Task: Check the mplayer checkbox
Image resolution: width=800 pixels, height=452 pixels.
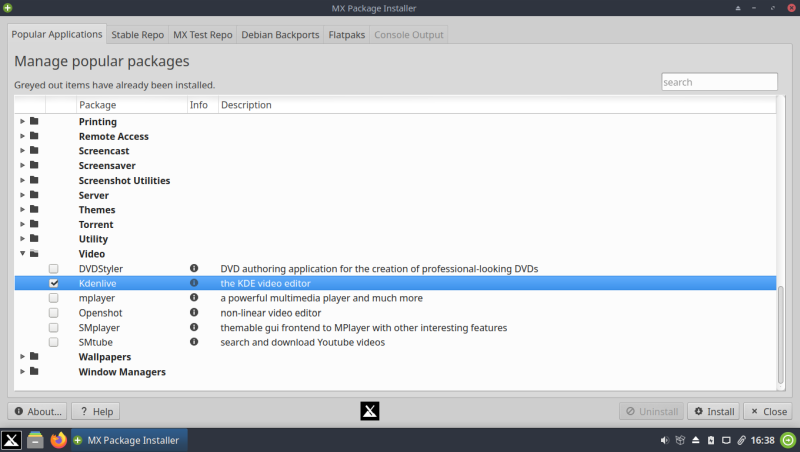Action: 54,298
